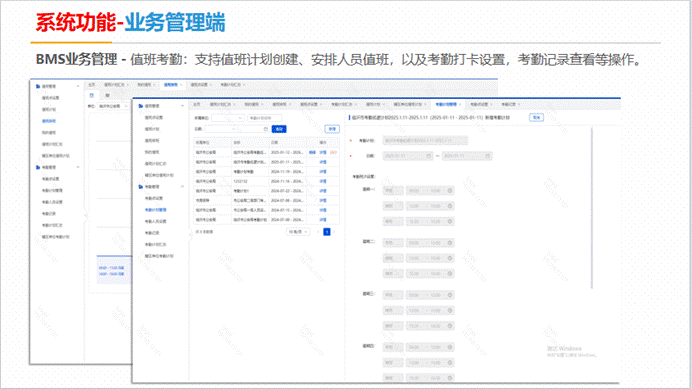Click the 1232132 name cell in the table

(x=250, y=181)
